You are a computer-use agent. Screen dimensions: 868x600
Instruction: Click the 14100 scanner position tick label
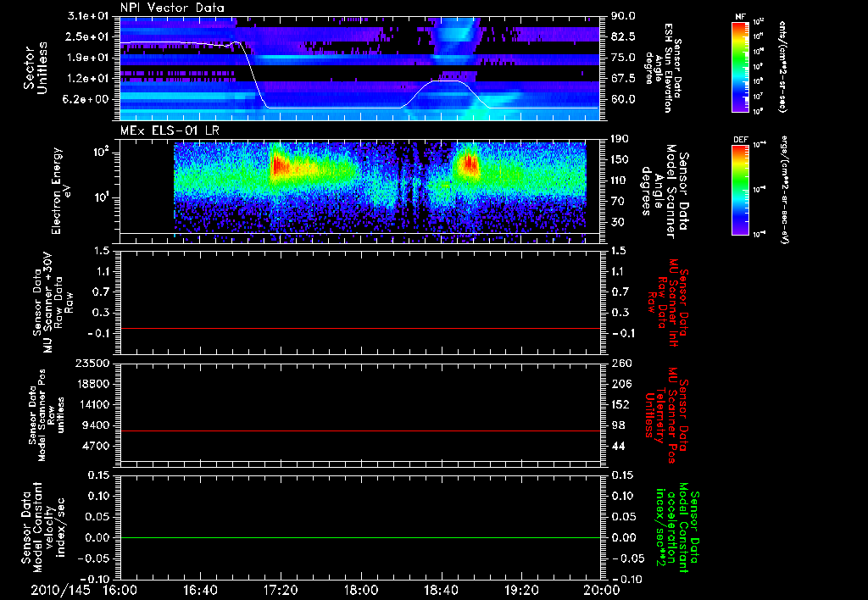92,404
